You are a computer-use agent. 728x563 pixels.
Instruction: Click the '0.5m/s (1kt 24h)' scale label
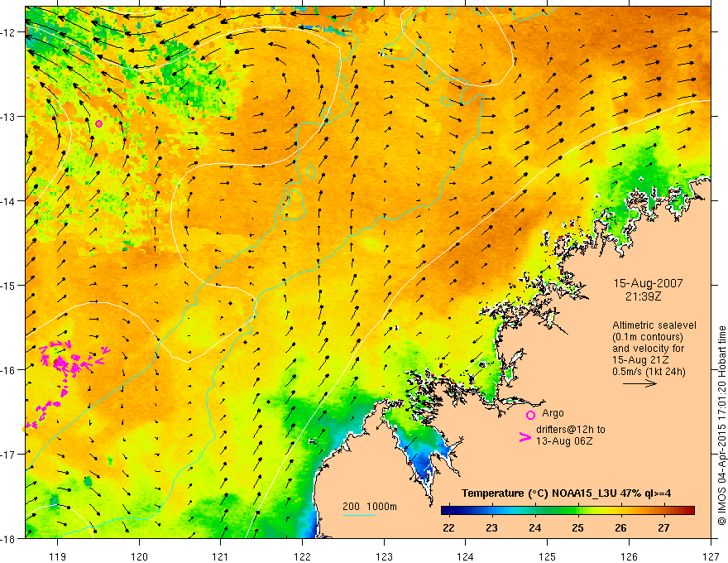(x=649, y=372)
